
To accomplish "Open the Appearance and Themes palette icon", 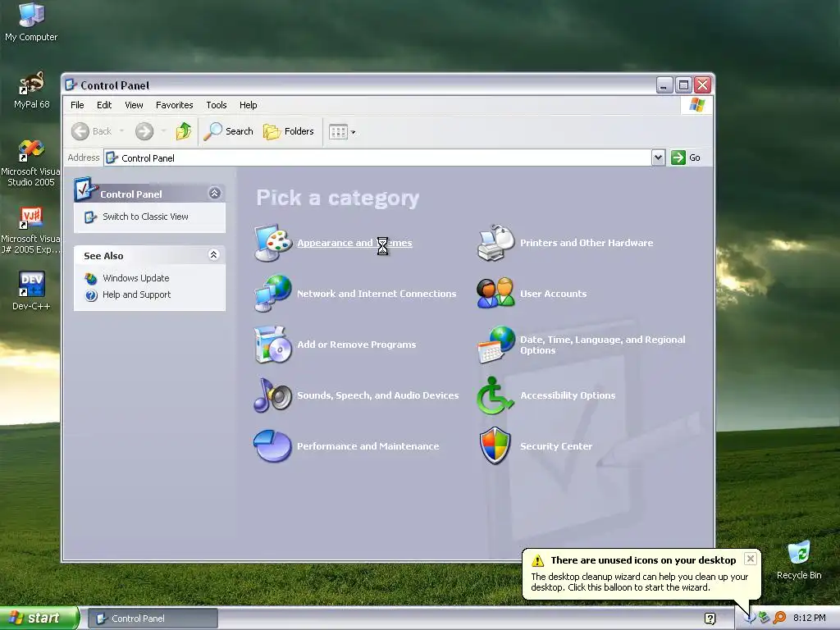I will point(272,243).
